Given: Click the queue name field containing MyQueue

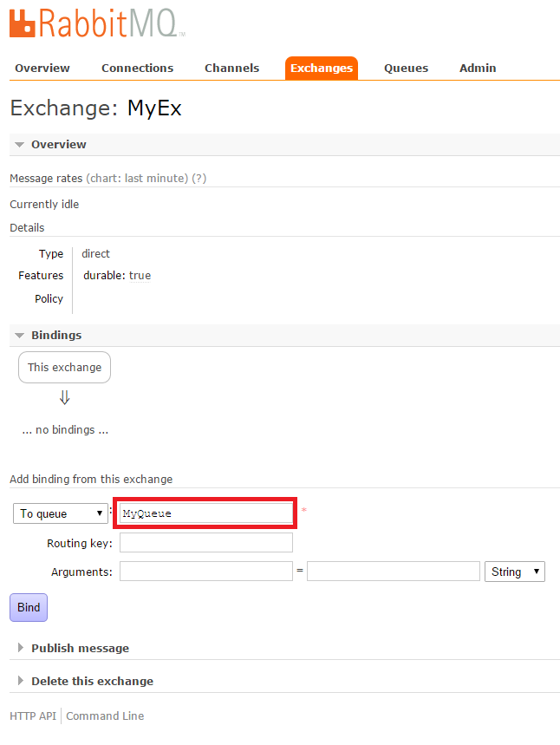Looking at the screenshot, I should 205,513.
